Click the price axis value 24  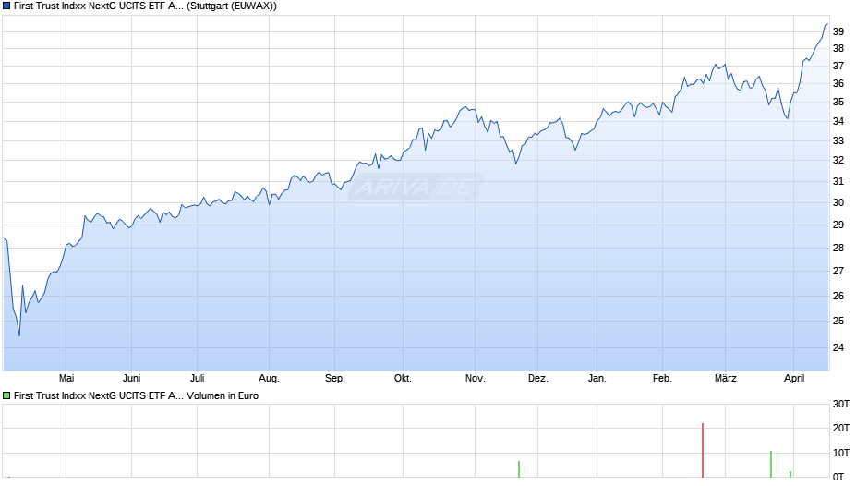click(838, 347)
